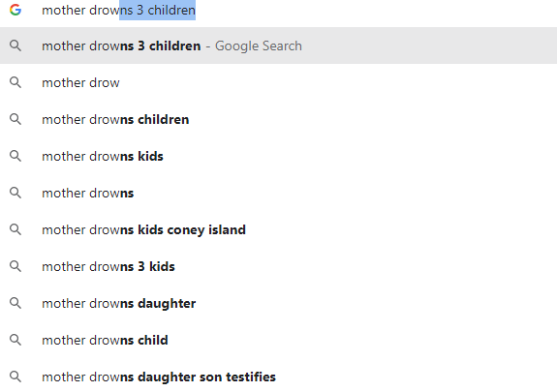
Task: Pick the 'mother drowns kids' suggestion
Action: click(x=279, y=156)
